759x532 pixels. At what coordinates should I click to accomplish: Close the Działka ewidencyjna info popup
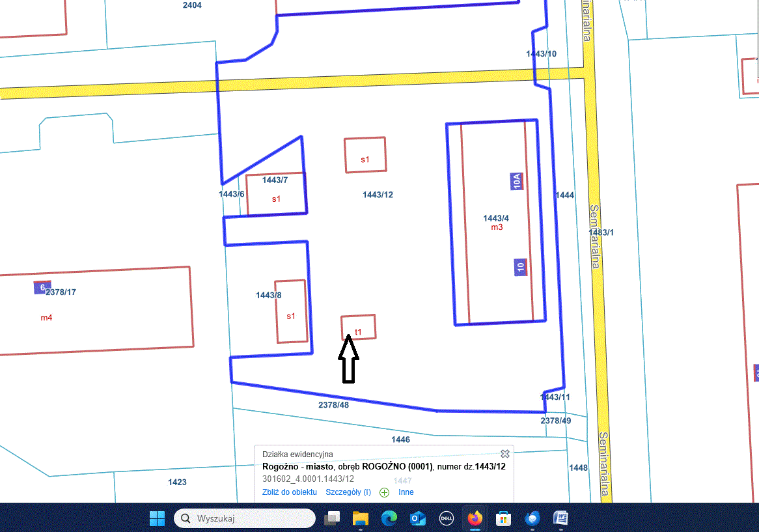504,454
